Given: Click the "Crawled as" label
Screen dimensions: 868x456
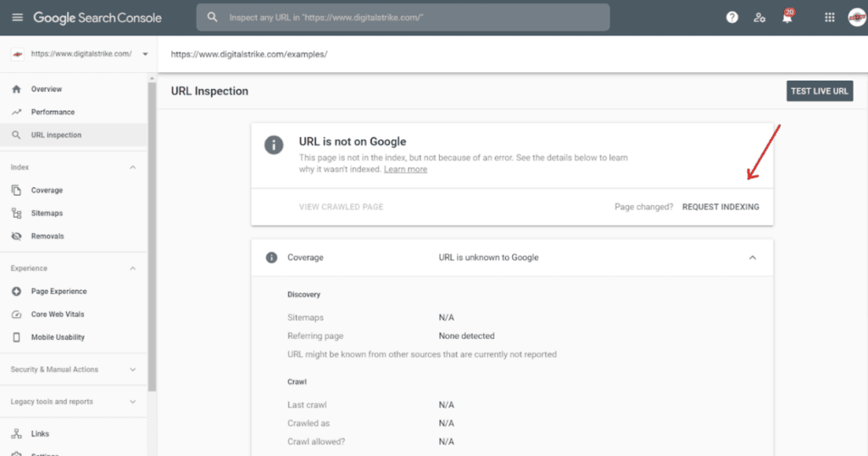Looking at the screenshot, I should (x=309, y=423).
